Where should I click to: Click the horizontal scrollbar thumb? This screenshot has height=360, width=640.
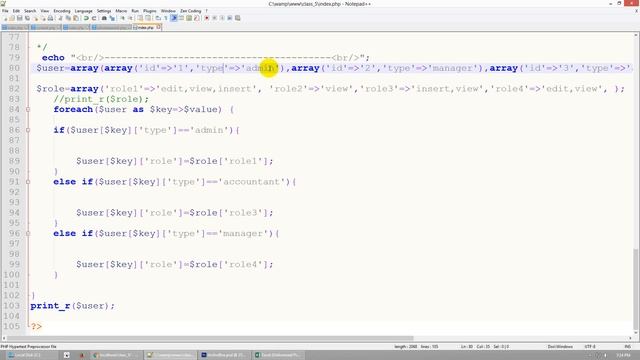(210, 338)
